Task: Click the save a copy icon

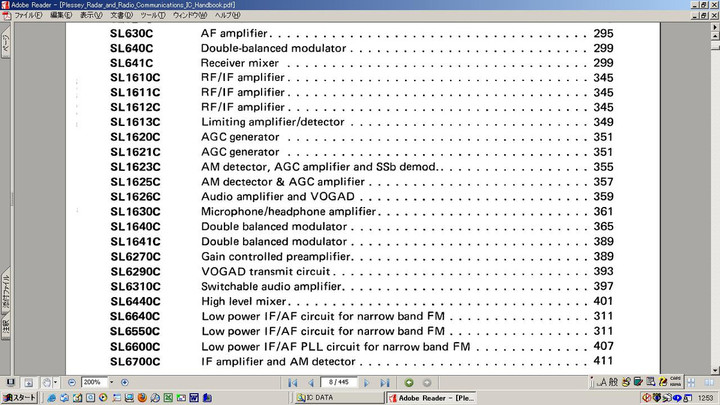Action: 10,382
